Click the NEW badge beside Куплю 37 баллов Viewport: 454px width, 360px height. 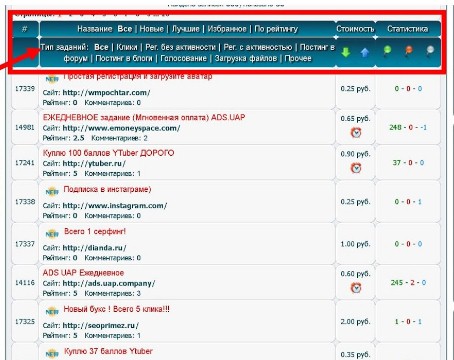52,353
